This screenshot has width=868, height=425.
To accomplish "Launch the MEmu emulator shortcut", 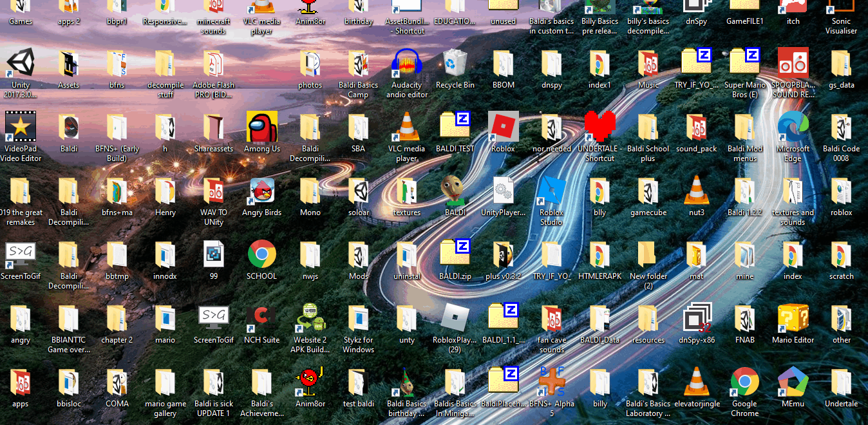I will [793, 382].
